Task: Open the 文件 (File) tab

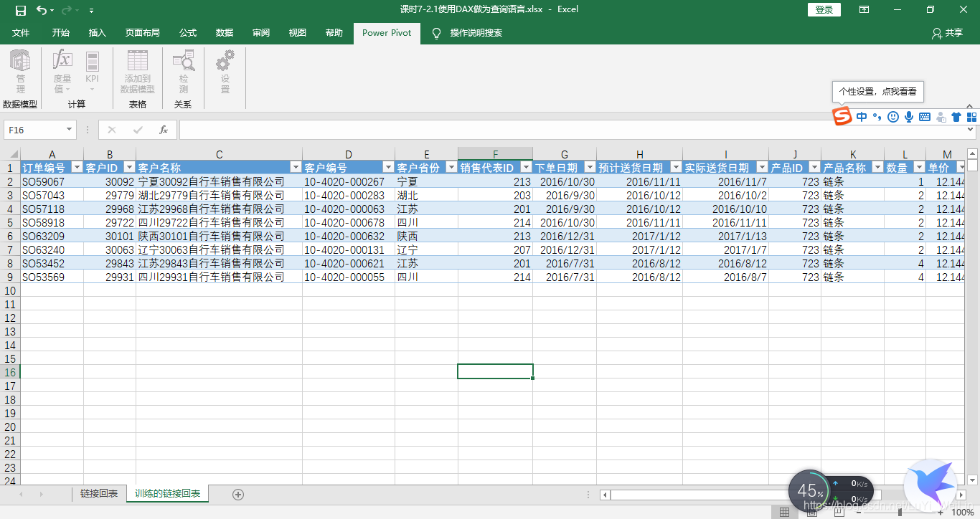Action: point(21,33)
